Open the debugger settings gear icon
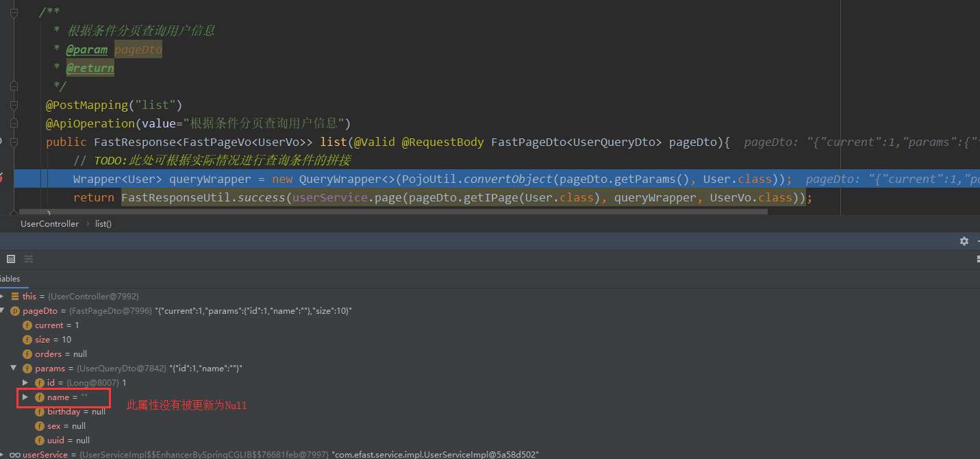980x459 pixels. tap(964, 241)
